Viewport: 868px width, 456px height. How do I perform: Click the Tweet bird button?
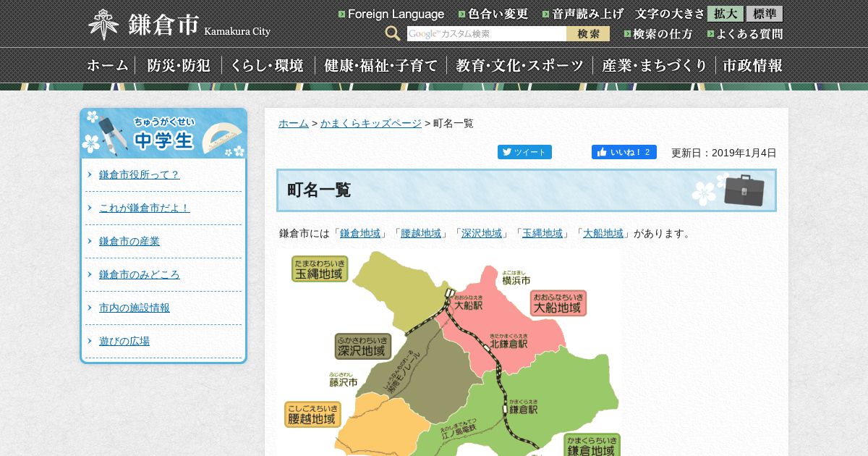[524, 152]
